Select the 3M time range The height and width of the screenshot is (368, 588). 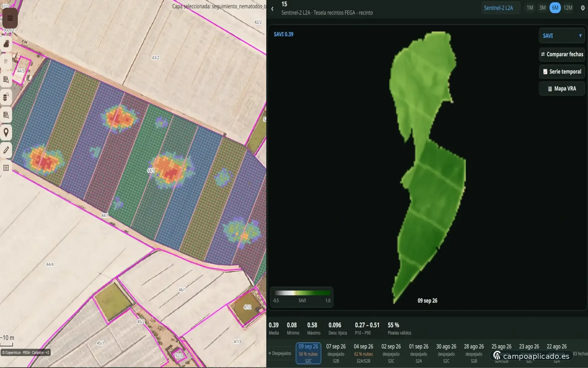[542, 8]
